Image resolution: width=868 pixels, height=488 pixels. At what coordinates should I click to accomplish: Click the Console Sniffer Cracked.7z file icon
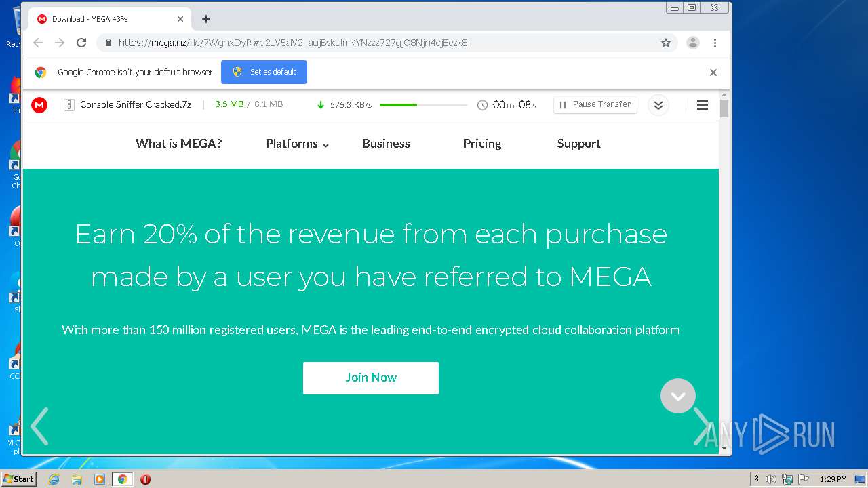[68, 105]
